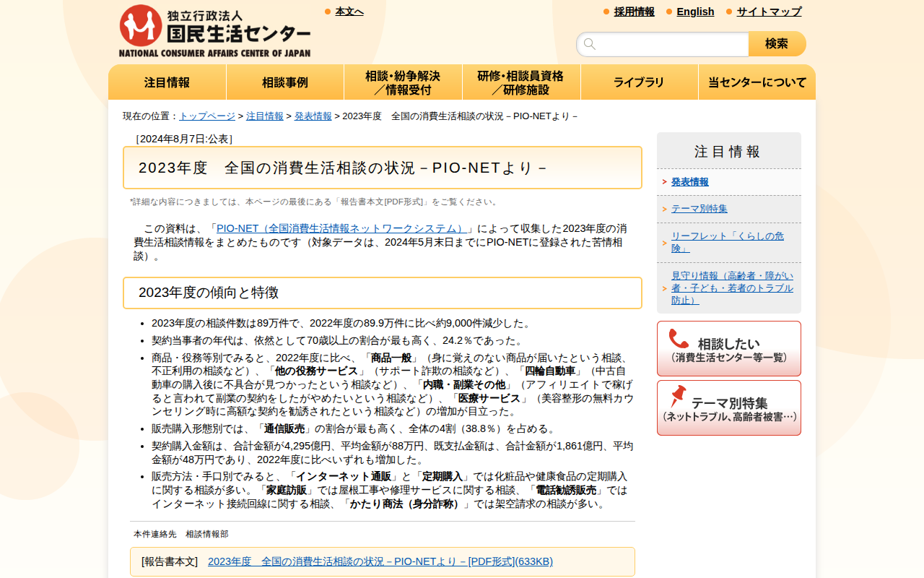This screenshot has height=578, width=924.
Task: Select テーマ別特集 in the sidebar list
Action: point(699,209)
